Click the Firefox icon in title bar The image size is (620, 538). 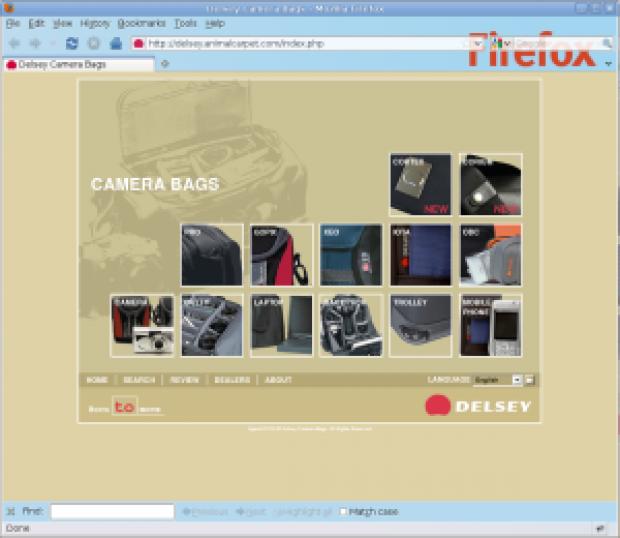click(x=8, y=8)
